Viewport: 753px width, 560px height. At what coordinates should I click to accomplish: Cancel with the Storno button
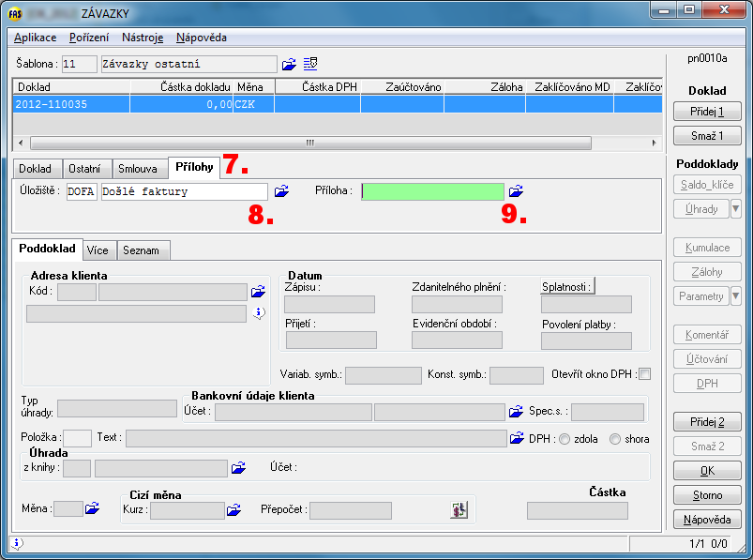point(707,495)
